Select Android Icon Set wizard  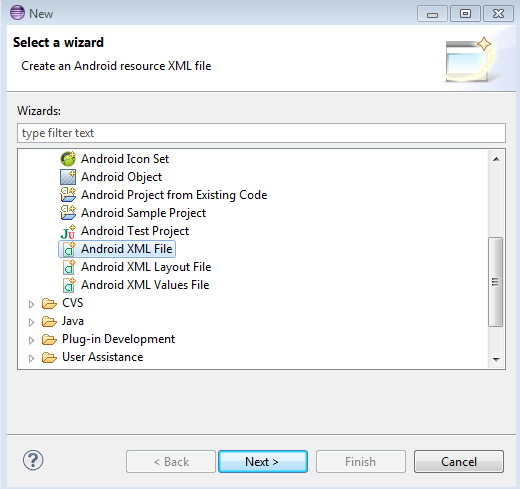pyautogui.click(x=125, y=159)
